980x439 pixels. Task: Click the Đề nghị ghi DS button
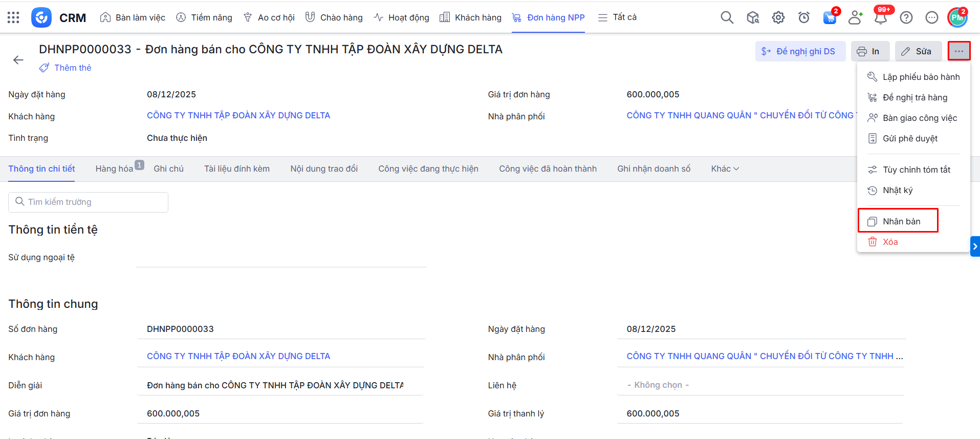point(800,51)
